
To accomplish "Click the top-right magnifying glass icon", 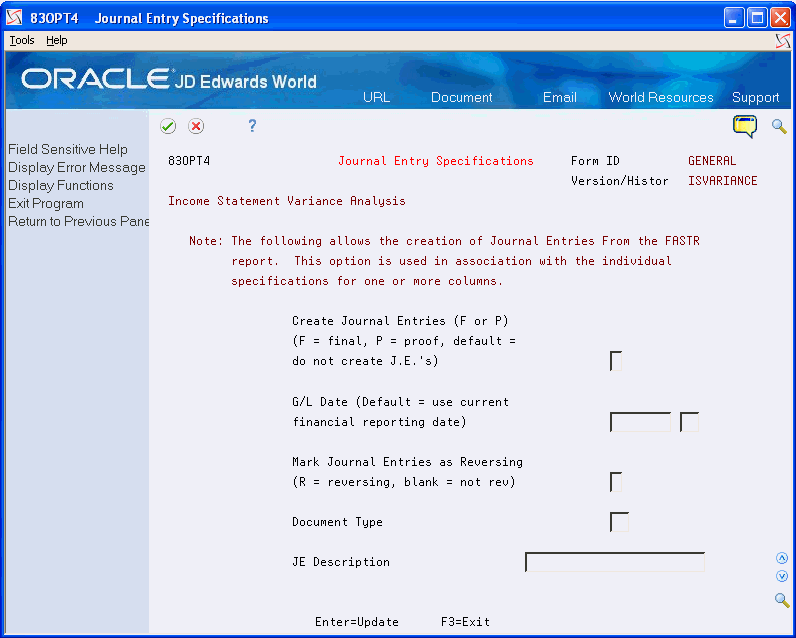I will [x=779, y=126].
